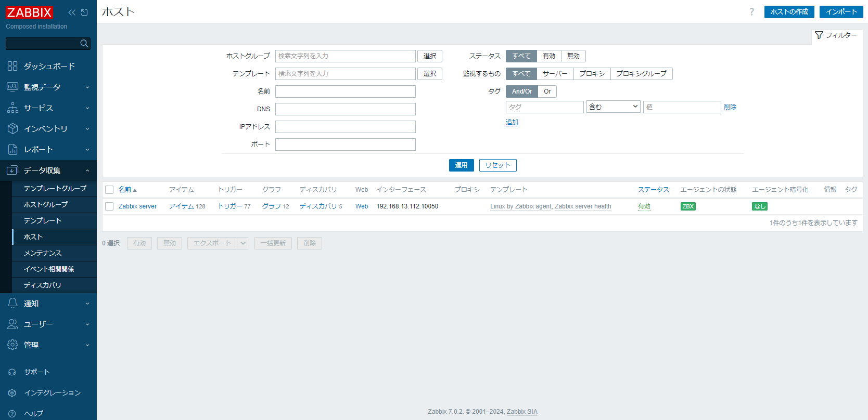Set 監視するもの to プロキシ
This screenshot has width=868, height=420.
pos(592,74)
